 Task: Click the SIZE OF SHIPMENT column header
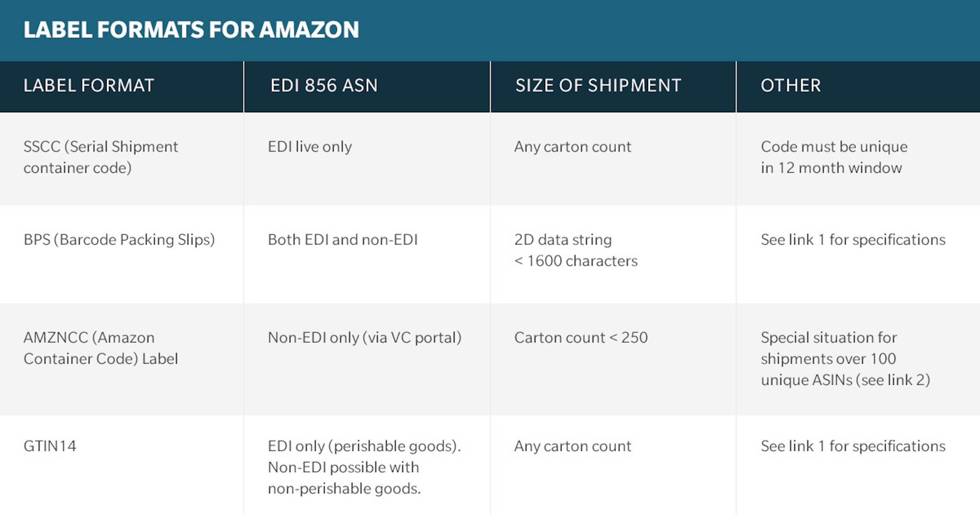(x=598, y=86)
